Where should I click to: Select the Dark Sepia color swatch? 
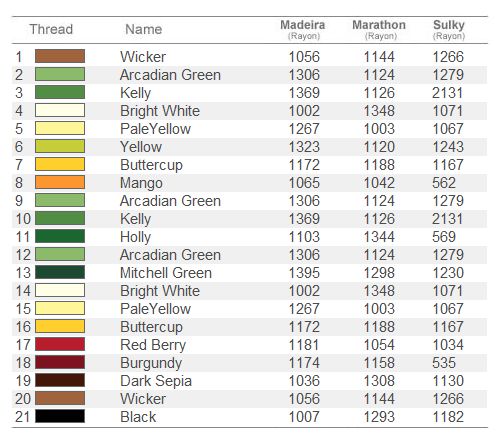tap(60, 380)
